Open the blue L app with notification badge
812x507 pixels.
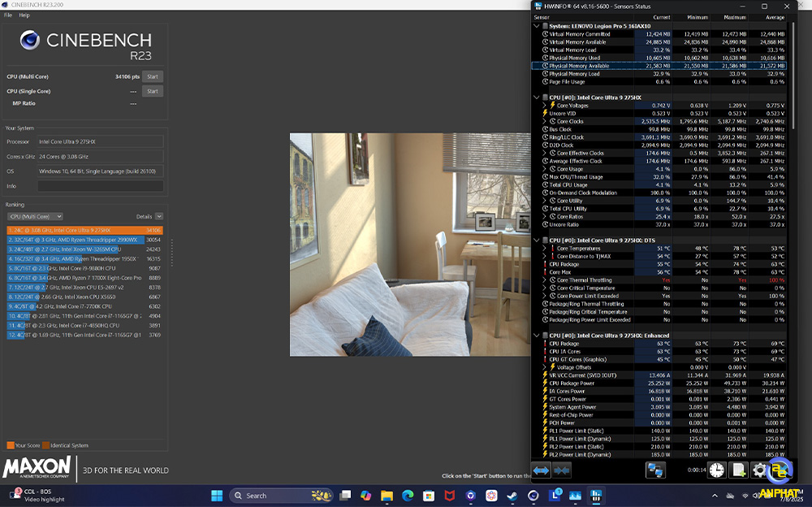[555, 496]
